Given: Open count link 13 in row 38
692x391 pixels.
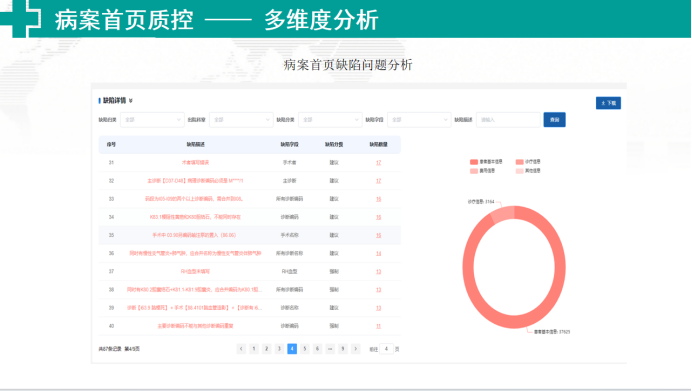Looking at the screenshot, I should pyautogui.click(x=378, y=290).
